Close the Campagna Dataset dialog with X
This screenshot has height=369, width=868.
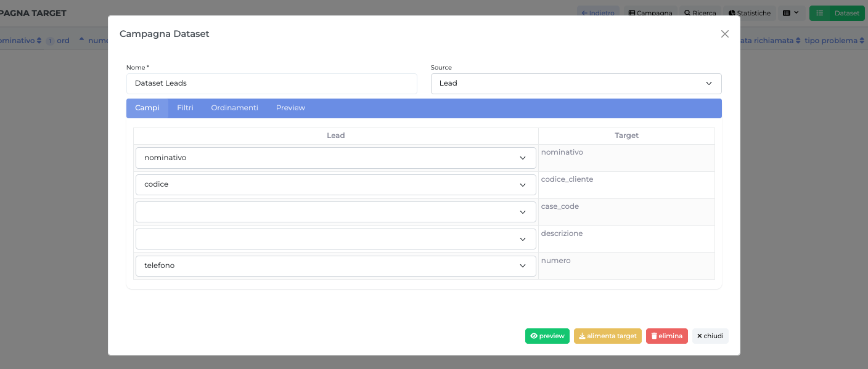tap(725, 34)
